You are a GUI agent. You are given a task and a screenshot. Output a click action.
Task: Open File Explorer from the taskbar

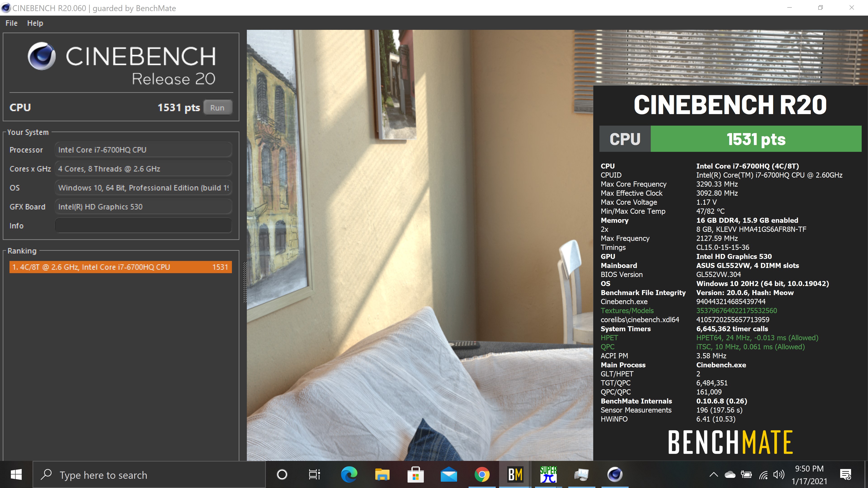pos(382,474)
